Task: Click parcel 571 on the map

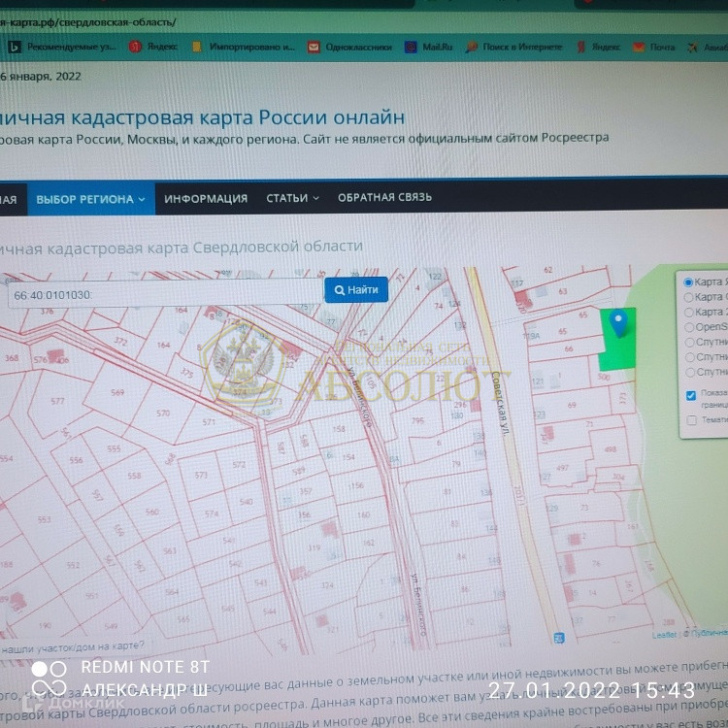Action: pyautogui.click(x=209, y=422)
